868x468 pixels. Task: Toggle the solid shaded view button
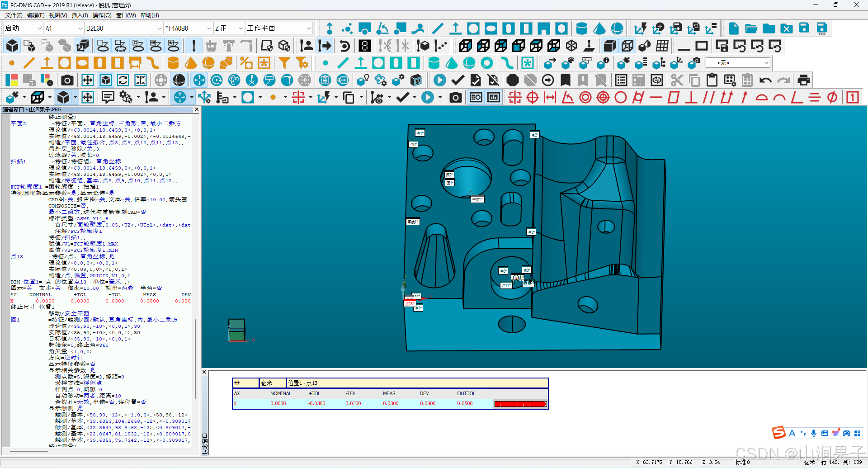[610, 46]
